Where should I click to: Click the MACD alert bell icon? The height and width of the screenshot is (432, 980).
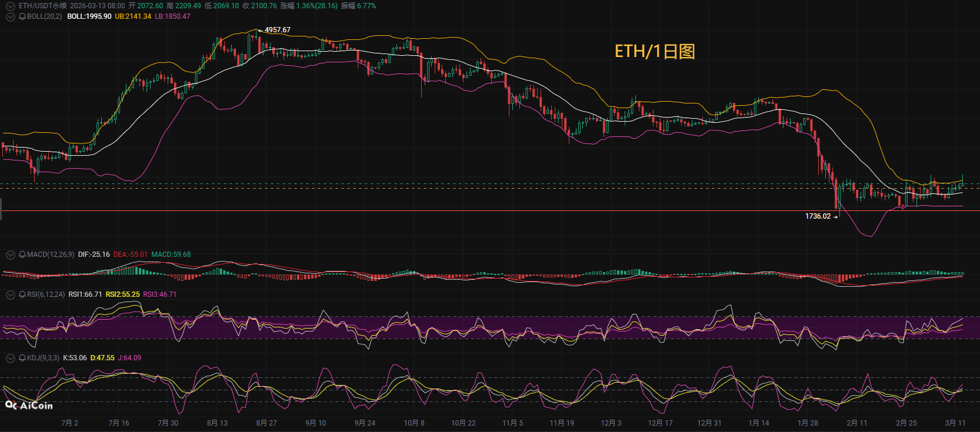(22, 255)
